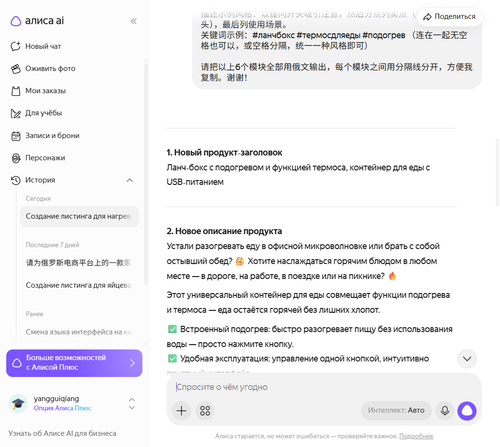Click the Персонажи icon
The width and height of the screenshot is (500, 447).
(16, 158)
